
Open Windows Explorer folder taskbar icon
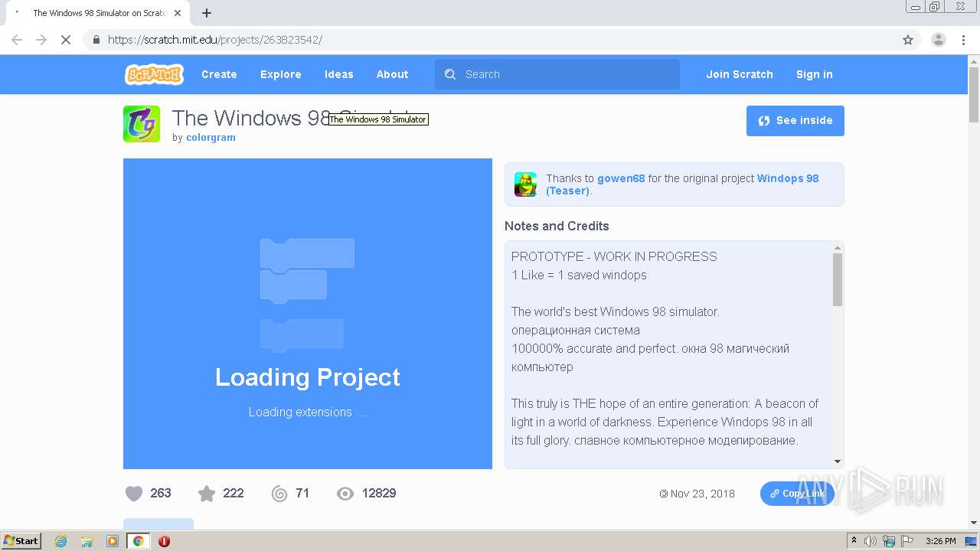tap(87, 541)
